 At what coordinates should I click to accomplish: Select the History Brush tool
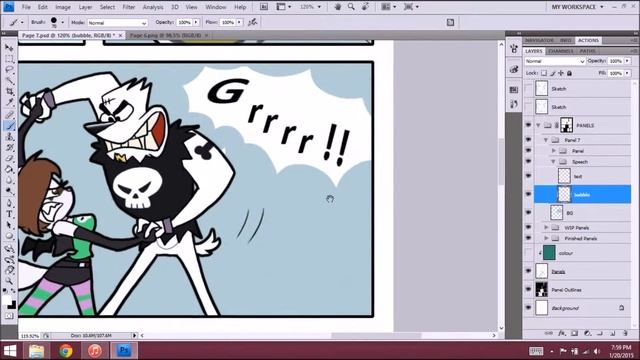tap(9, 148)
